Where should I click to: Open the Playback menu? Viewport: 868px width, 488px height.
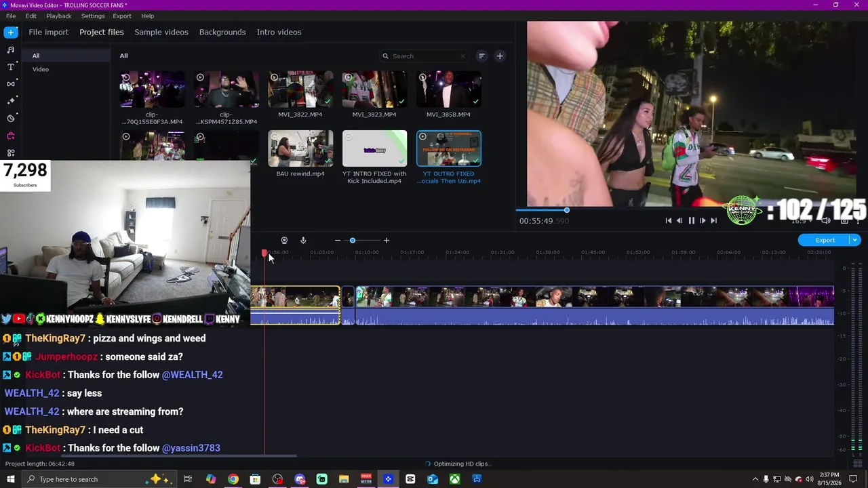click(x=59, y=16)
